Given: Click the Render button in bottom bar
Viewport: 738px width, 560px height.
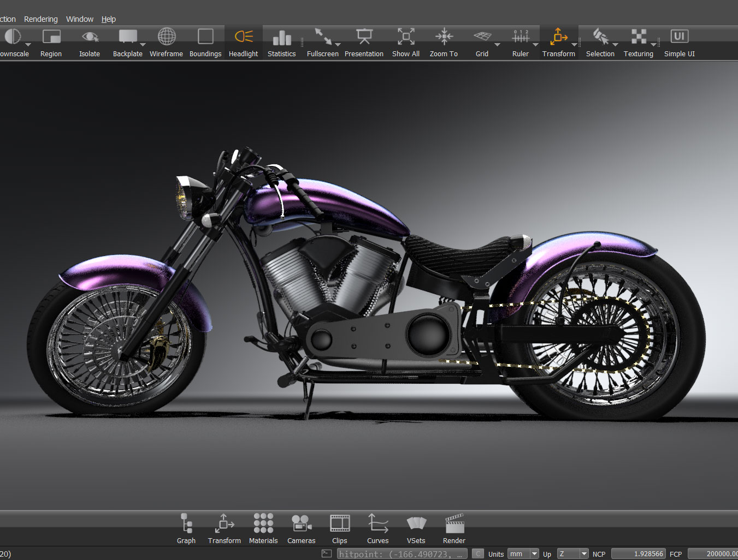Looking at the screenshot, I should 454,524.
